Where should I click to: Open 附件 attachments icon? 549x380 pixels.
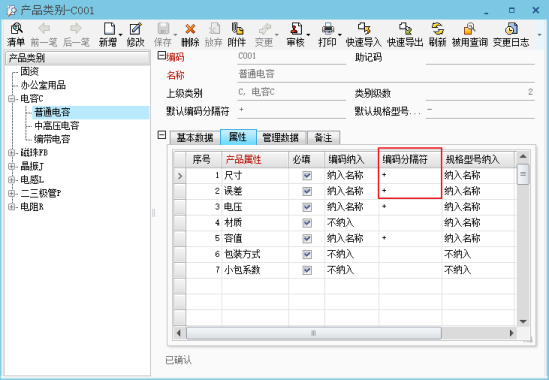click(237, 29)
